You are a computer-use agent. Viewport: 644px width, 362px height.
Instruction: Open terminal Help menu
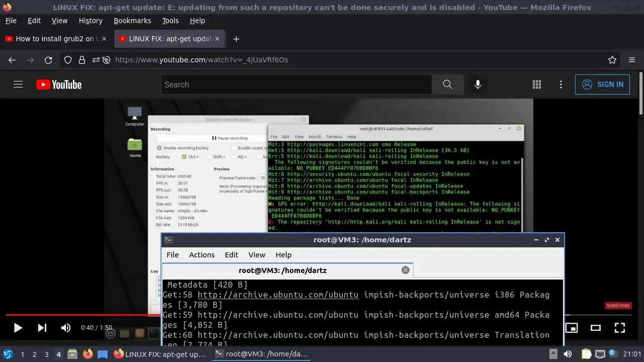tap(283, 255)
